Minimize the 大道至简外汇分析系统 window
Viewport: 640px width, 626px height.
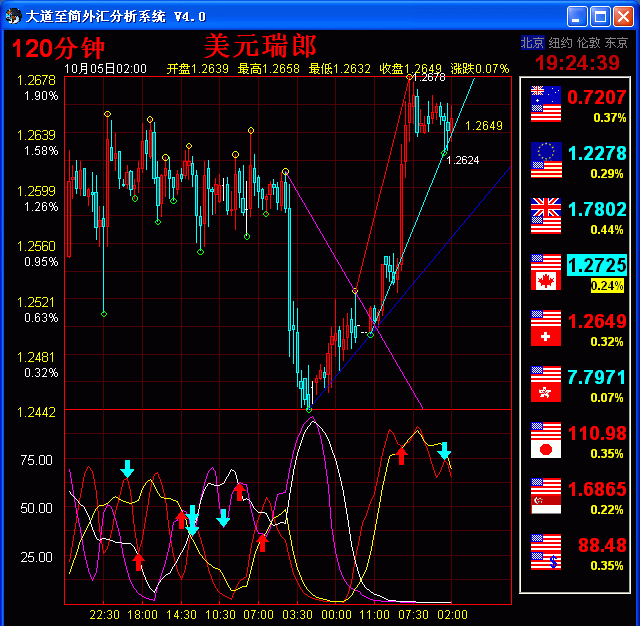[x=577, y=17]
